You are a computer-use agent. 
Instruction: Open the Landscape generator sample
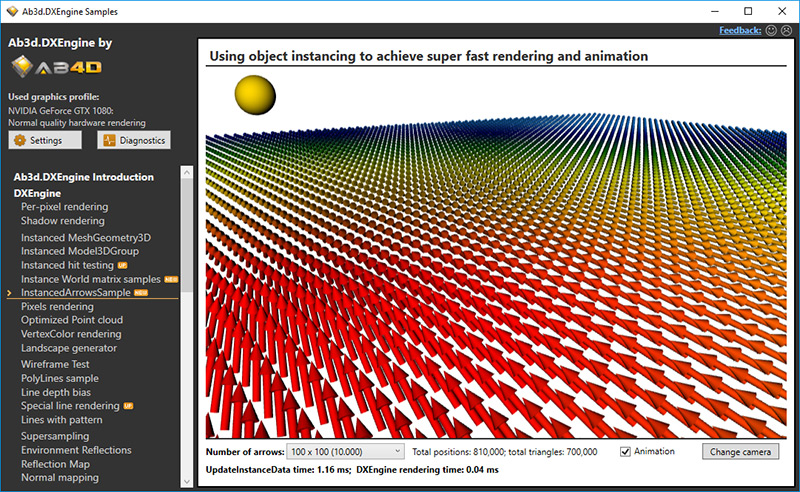(x=68, y=348)
